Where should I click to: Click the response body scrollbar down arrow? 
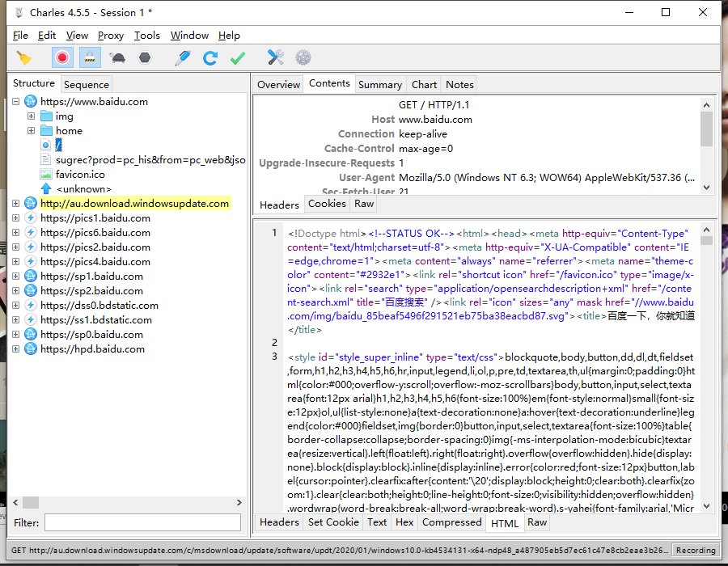coord(706,506)
